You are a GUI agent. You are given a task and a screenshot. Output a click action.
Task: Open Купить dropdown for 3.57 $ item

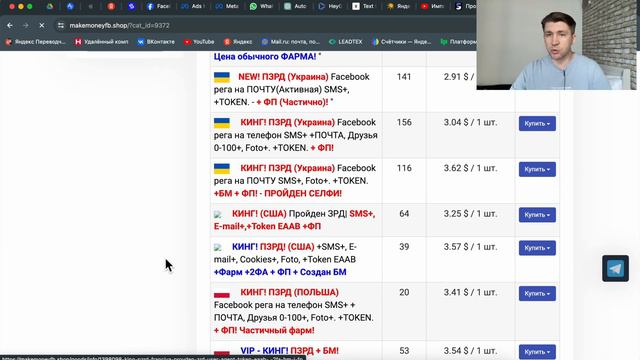coord(537,248)
